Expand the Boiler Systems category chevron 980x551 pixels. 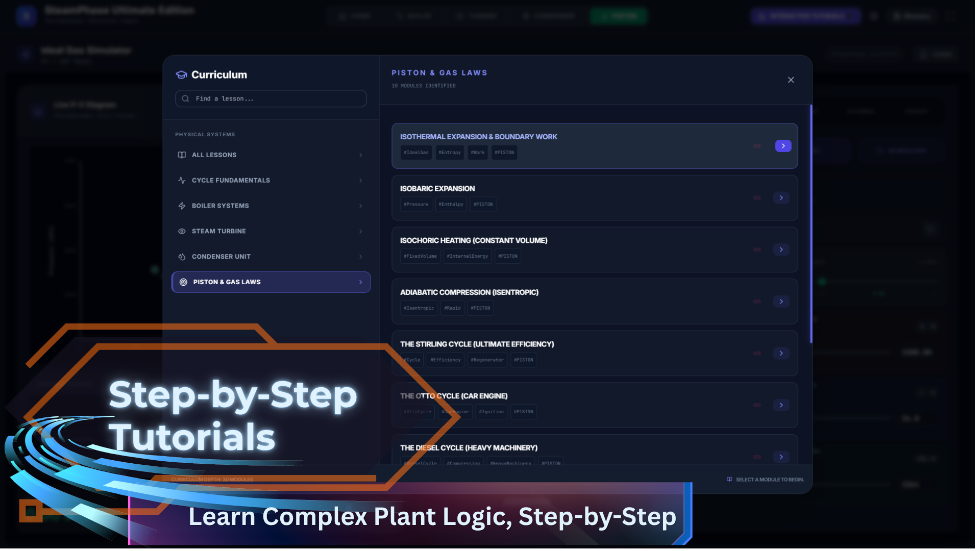click(360, 206)
